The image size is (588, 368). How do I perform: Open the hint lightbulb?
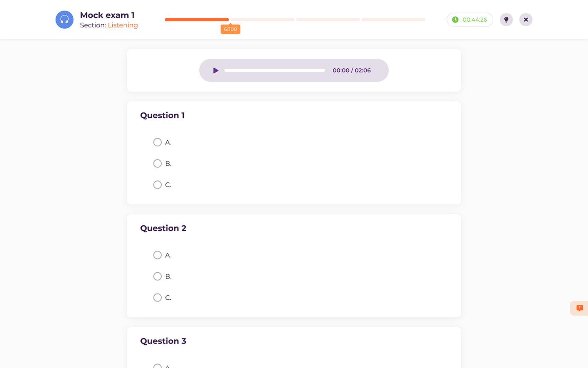[506, 19]
